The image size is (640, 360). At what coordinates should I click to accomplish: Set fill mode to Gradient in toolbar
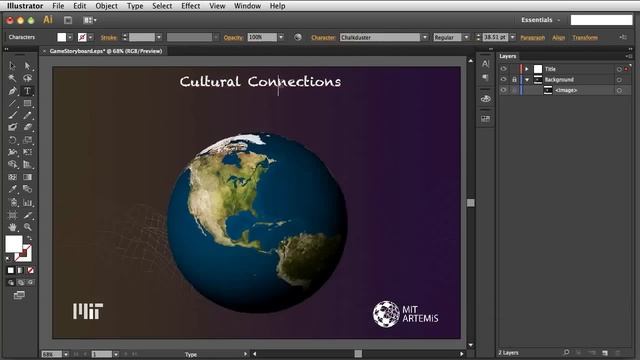coord(20,270)
